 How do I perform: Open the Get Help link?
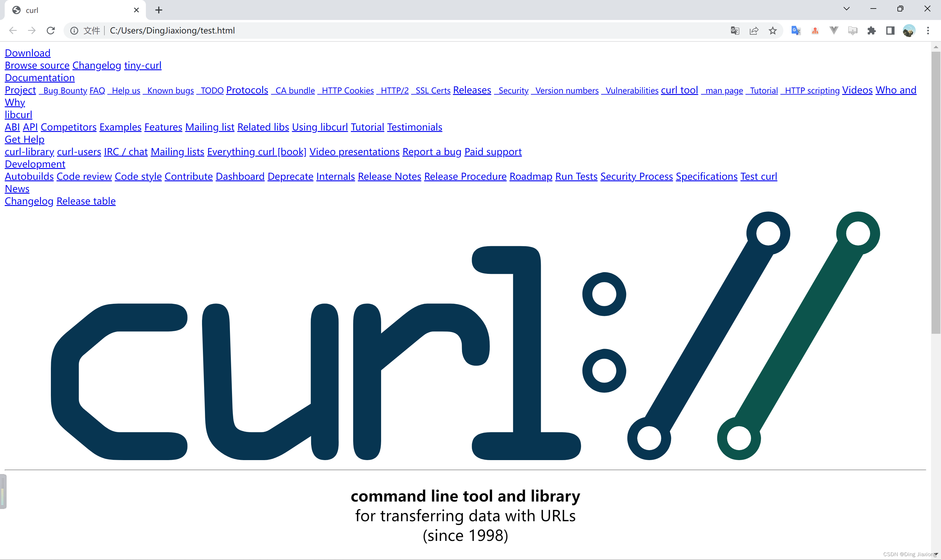(x=24, y=140)
